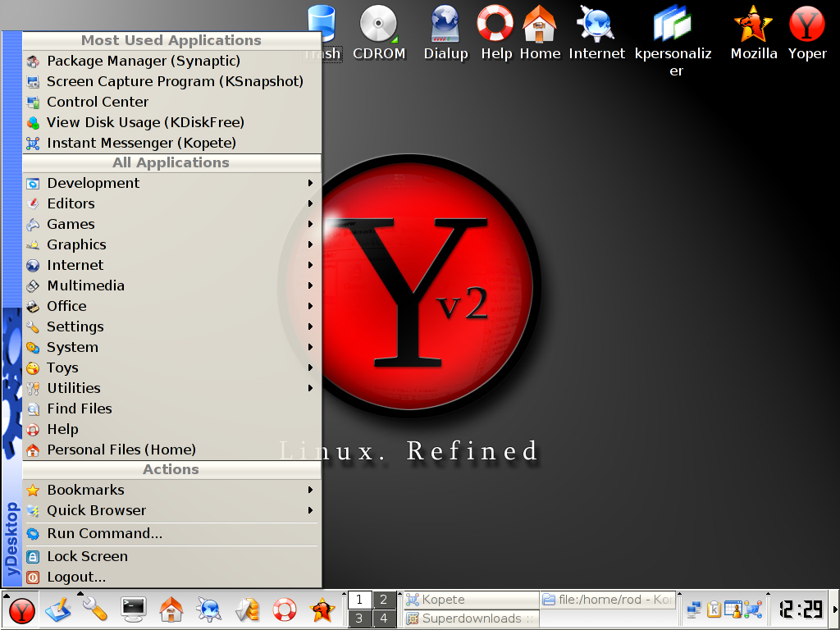Click the digital clock in the panel
The width and height of the screenshot is (840, 630).
pyautogui.click(x=801, y=609)
